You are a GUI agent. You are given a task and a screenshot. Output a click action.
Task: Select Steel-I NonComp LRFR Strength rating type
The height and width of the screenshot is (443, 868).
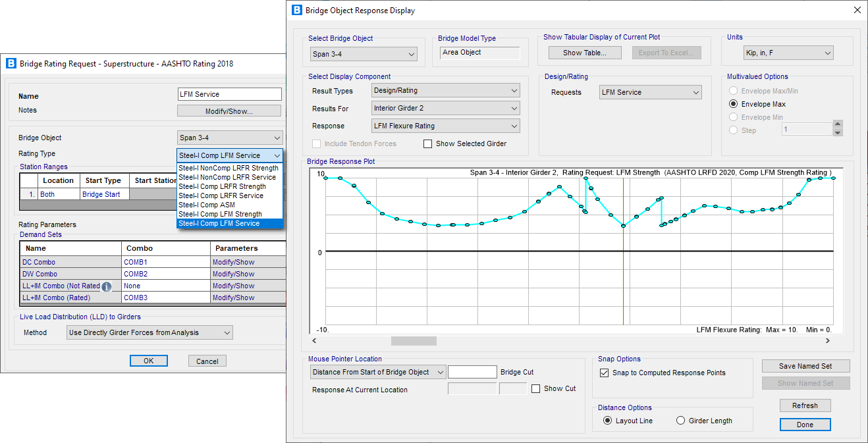coord(229,168)
